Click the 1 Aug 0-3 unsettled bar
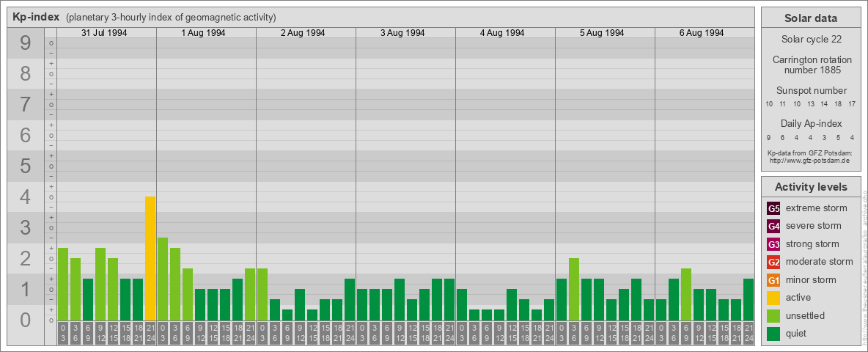 [163, 279]
